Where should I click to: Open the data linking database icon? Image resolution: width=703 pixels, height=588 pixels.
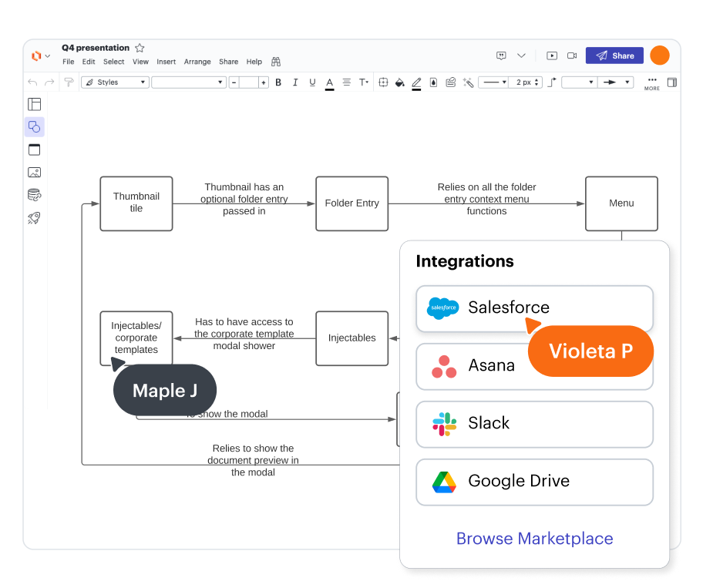click(x=34, y=194)
